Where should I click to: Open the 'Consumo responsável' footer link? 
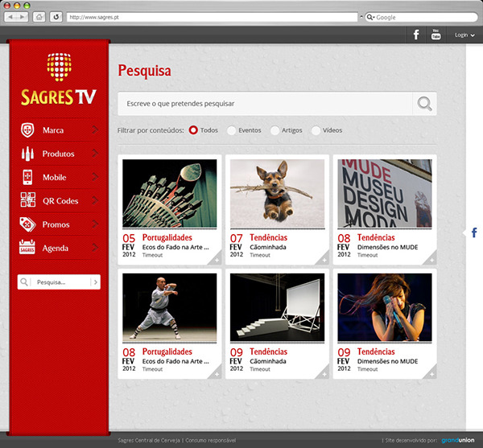(x=210, y=440)
